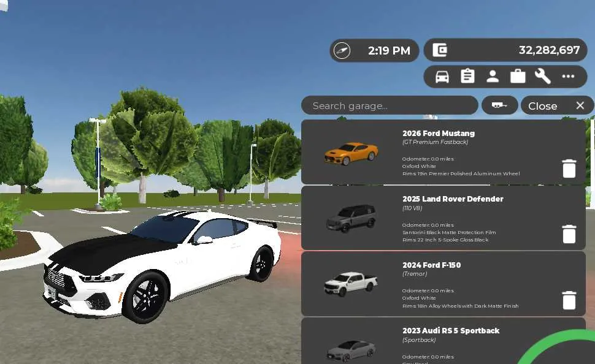Click the 2024 Ford F-150 title
Image resolution: width=595 pixels, height=364 pixels.
431,265
